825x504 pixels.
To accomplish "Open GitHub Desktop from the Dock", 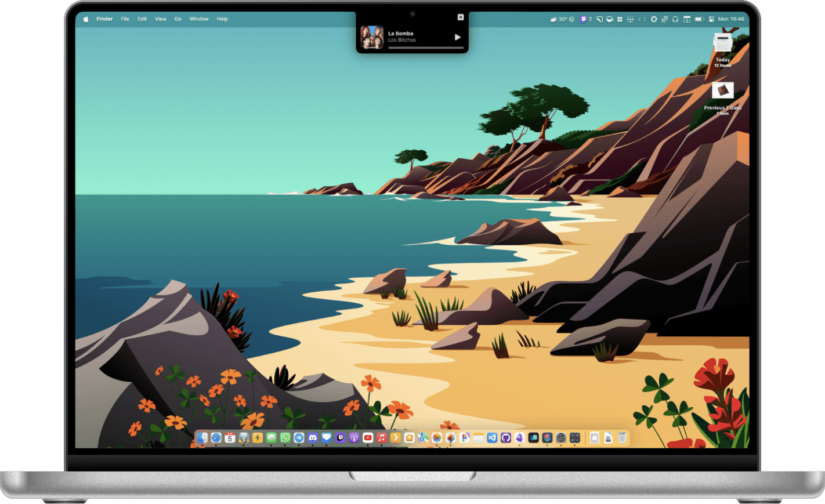I will (505, 438).
